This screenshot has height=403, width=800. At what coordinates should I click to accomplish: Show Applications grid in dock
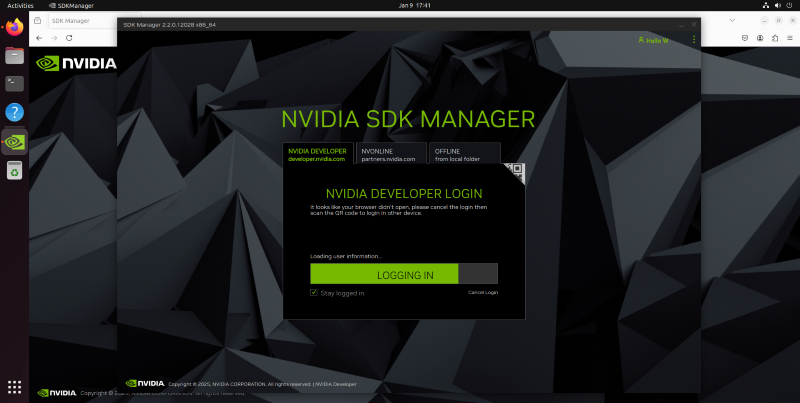pos(14,387)
